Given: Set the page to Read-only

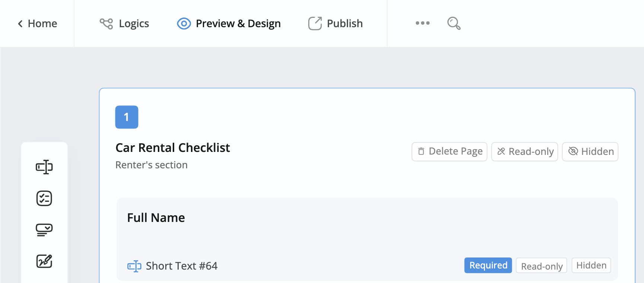Looking at the screenshot, I should click(525, 152).
